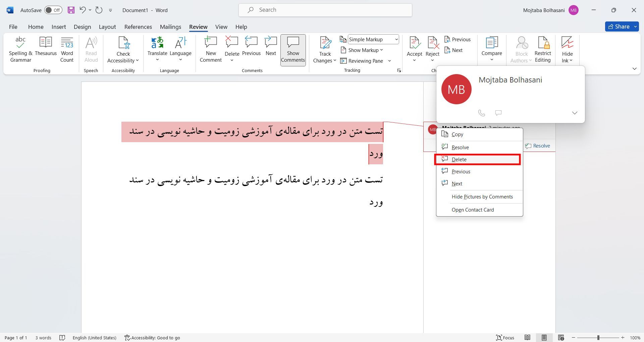The width and height of the screenshot is (644, 342).
Task: Click the Save icon in title bar
Action: click(x=71, y=10)
